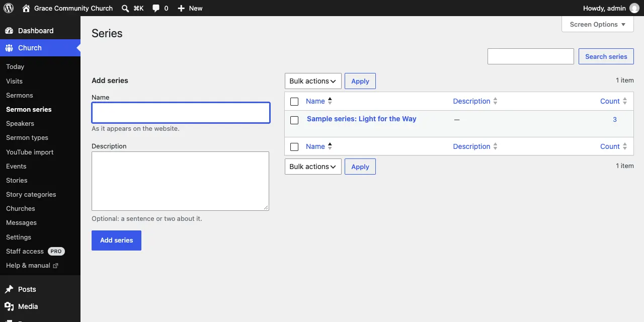Check the select-all checkbox in table header

pos(294,102)
